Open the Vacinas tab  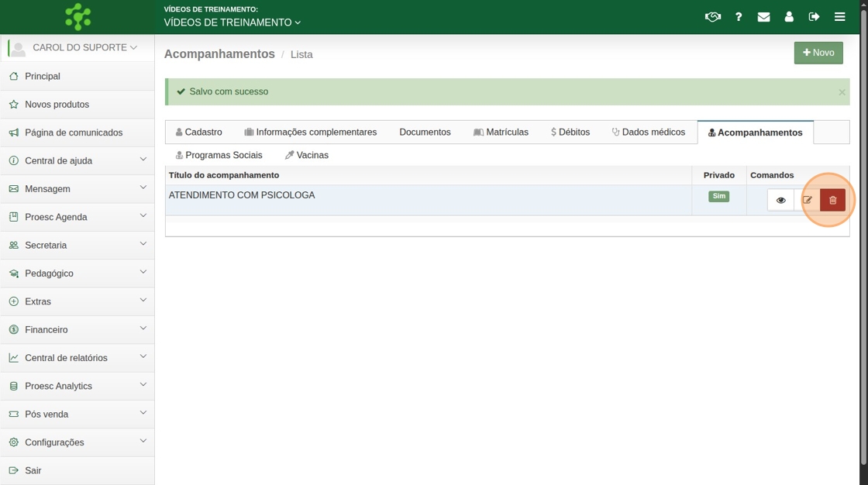coord(307,156)
